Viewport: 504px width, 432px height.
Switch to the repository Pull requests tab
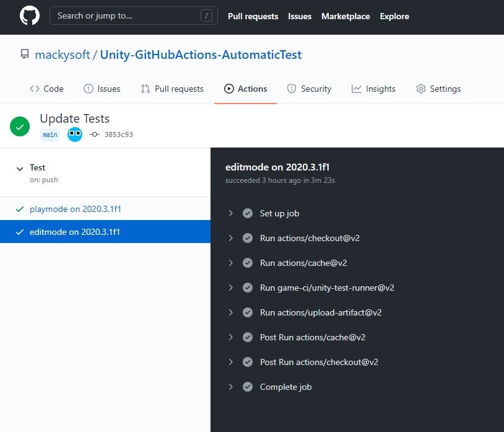(x=172, y=89)
